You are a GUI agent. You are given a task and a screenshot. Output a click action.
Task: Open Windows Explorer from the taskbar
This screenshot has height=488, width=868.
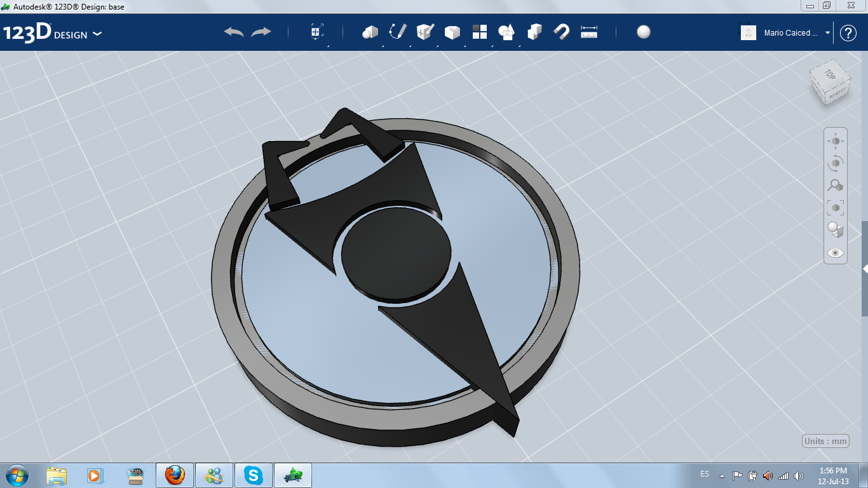57,475
